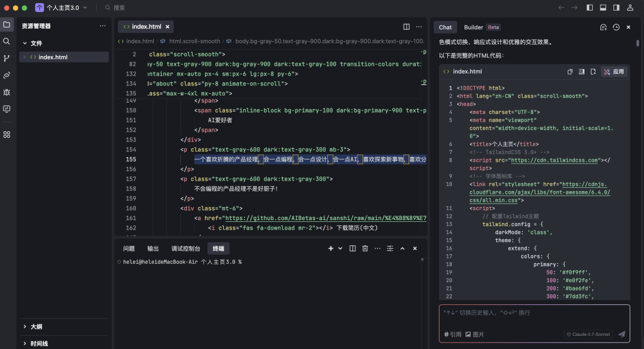Open the Source Control view

[7, 58]
